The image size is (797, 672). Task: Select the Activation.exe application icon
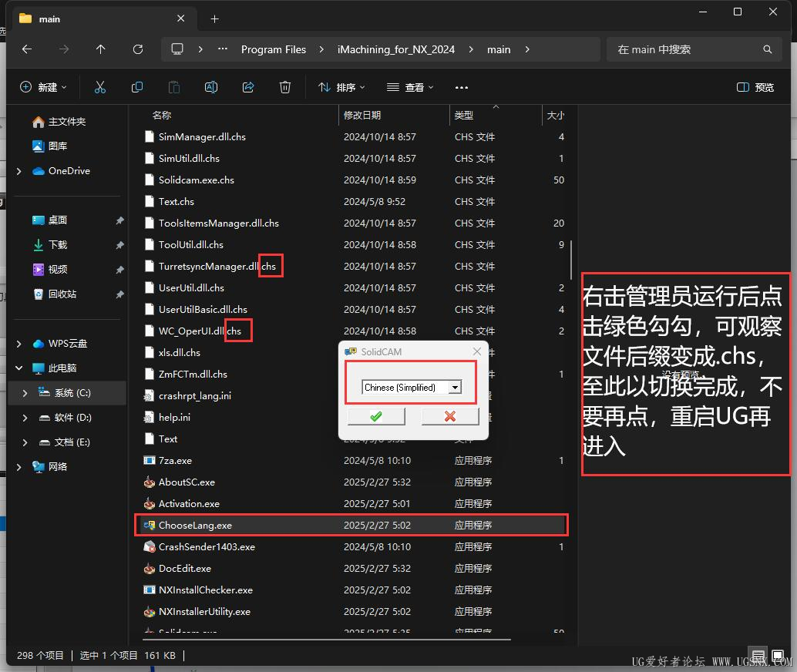149,504
